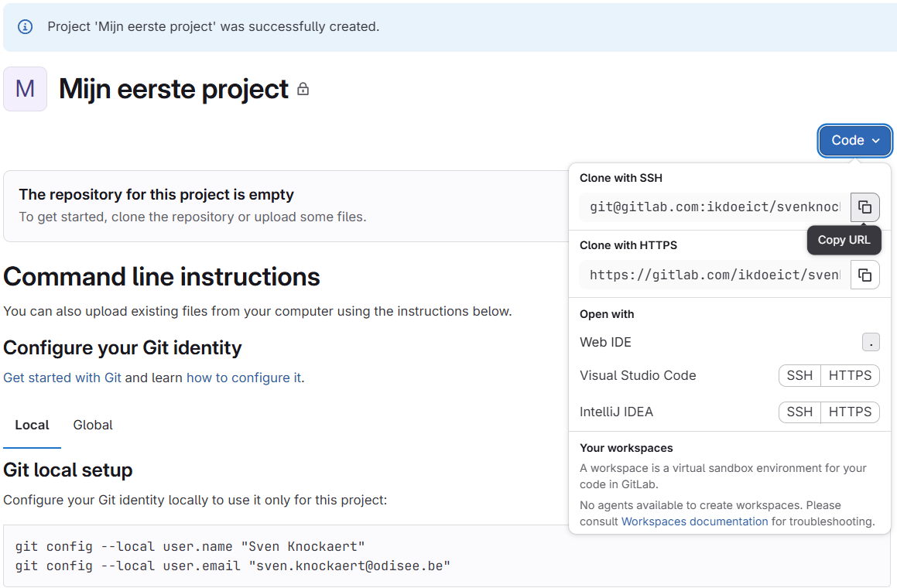Click the private project lock icon
897x588 pixels.
pyautogui.click(x=303, y=90)
